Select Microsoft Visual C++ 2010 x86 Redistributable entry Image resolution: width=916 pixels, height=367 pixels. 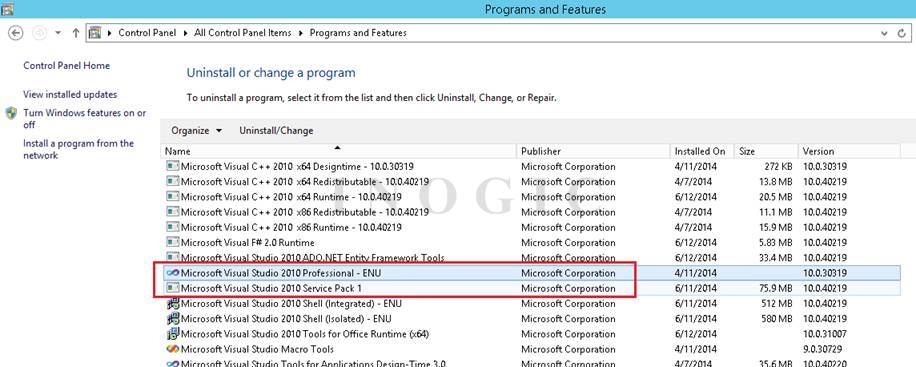coord(305,212)
